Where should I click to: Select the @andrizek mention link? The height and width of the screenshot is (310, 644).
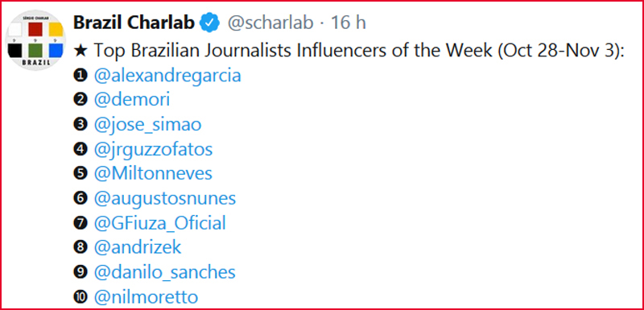[x=137, y=247]
